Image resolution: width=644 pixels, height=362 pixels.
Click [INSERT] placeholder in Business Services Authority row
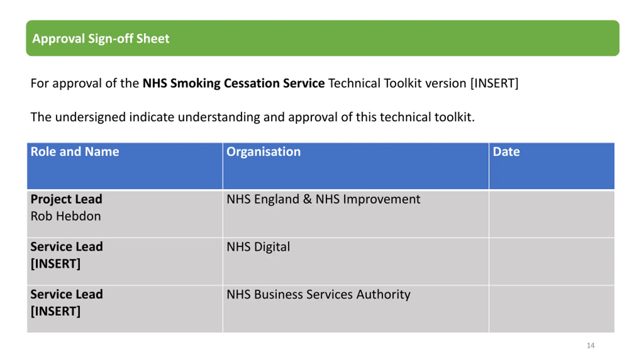[55, 311]
